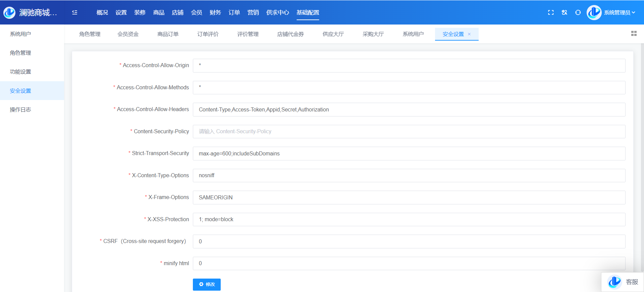The image size is (644, 292).
Task: Click the grid icon right of tabs
Action: pyautogui.click(x=634, y=34)
